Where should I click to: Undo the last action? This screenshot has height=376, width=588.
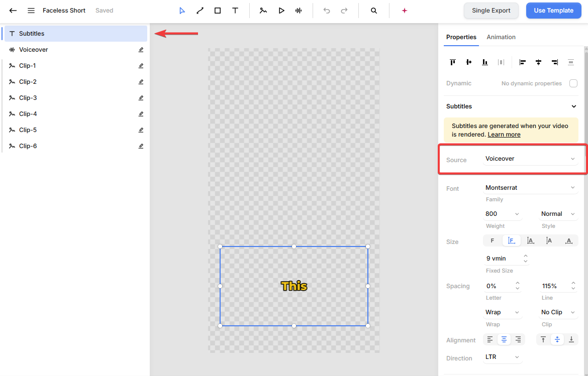[327, 11]
